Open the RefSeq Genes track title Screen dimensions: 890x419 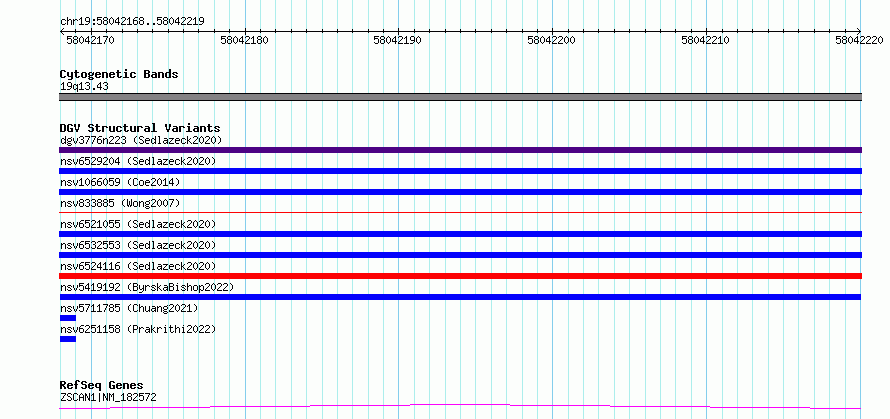tap(101, 386)
